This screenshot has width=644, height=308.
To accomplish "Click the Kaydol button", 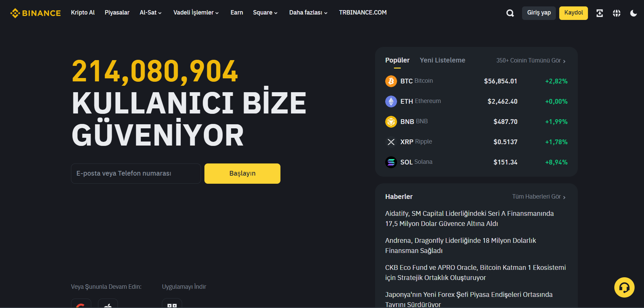I will pos(573,13).
